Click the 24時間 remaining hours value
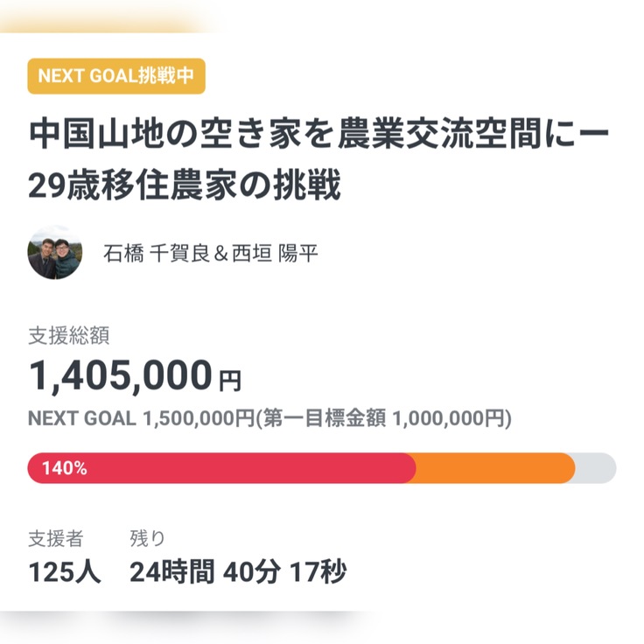 coord(171,572)
